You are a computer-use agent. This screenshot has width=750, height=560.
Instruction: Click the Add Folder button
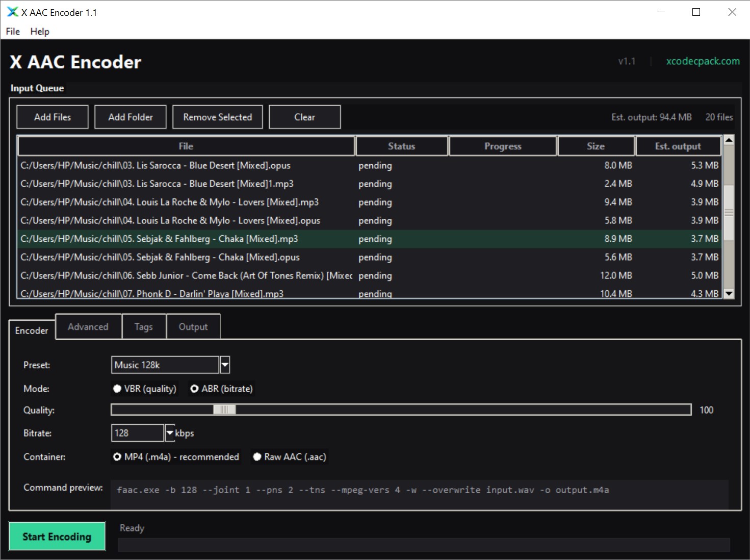click(x=131, y=117)
